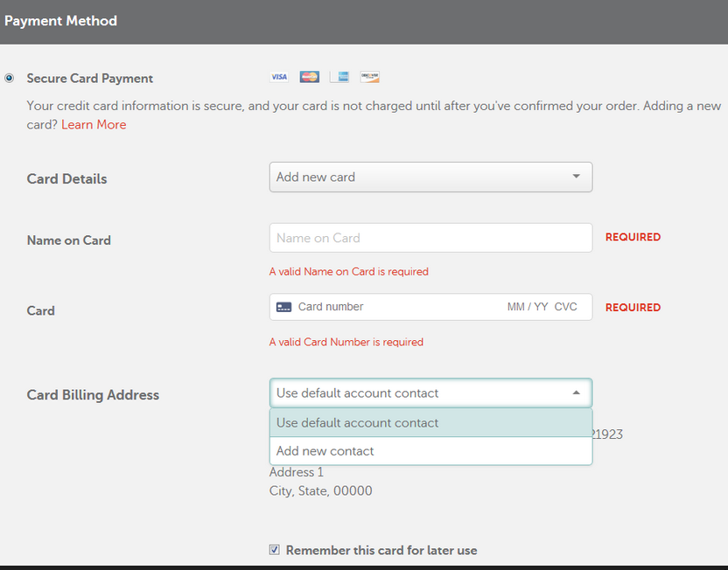
Task: Open the Add new card dropdown
Action: 430,177
